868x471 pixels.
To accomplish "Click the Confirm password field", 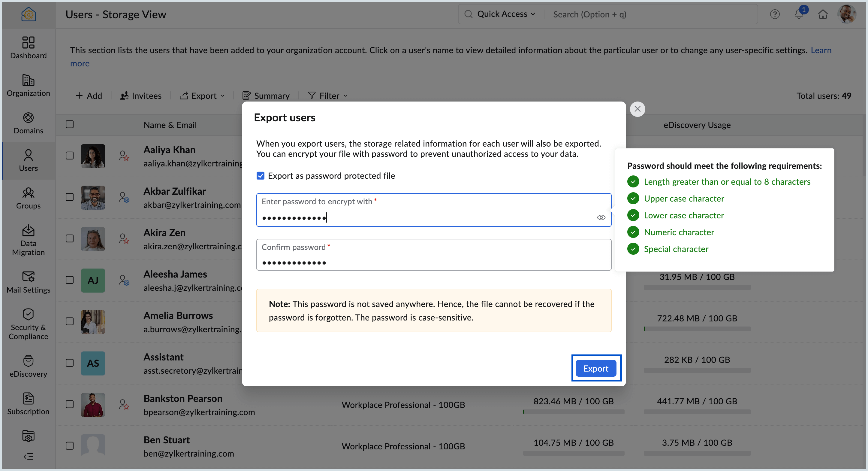I will tap(433, 262).
